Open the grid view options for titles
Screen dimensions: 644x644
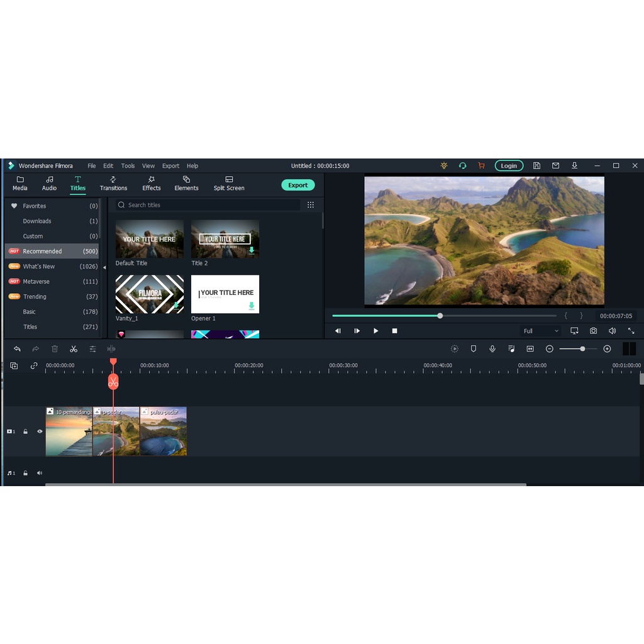[x=311, y=205]
